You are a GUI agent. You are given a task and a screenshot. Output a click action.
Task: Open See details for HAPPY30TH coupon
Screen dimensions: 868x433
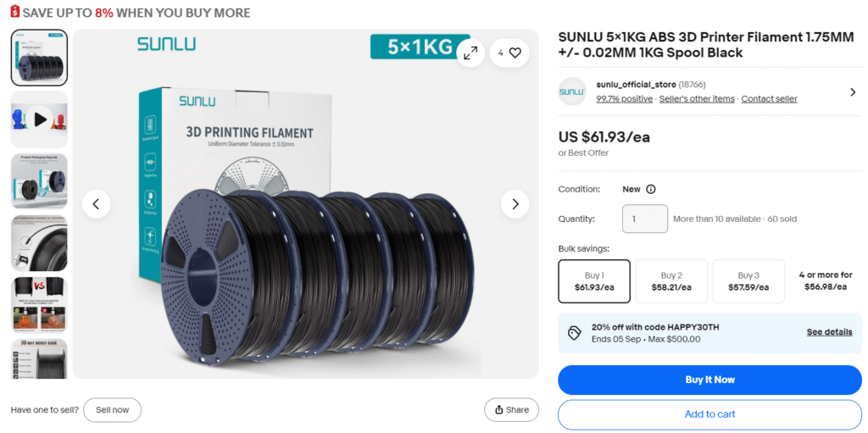point(829,332)
